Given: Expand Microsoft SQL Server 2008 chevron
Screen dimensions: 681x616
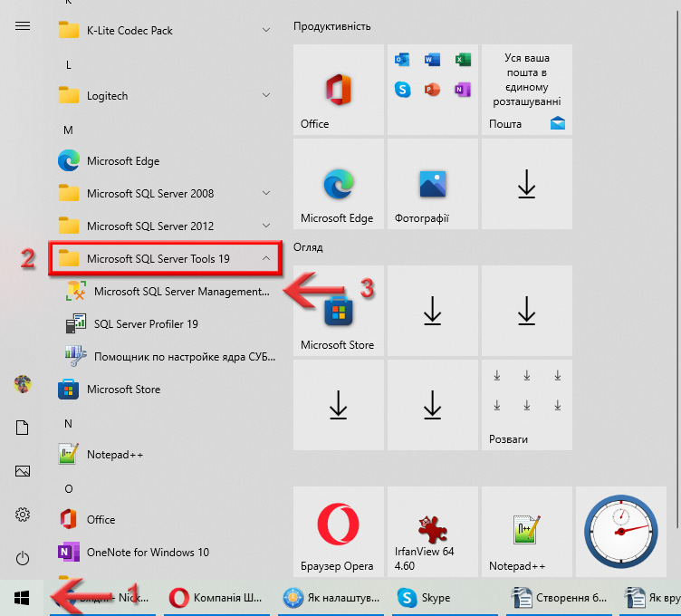Looking at the screenshot, I should pyautogui.click(x=266, y=193).
